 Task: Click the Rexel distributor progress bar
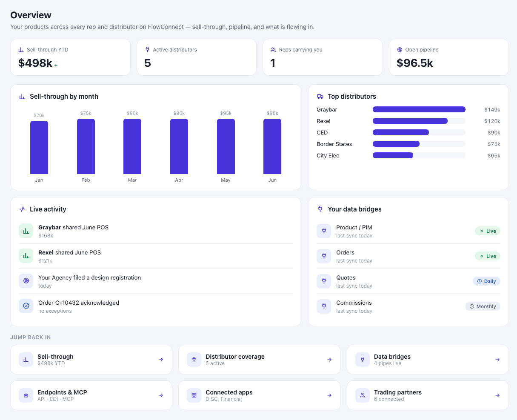tap(419, 121)
